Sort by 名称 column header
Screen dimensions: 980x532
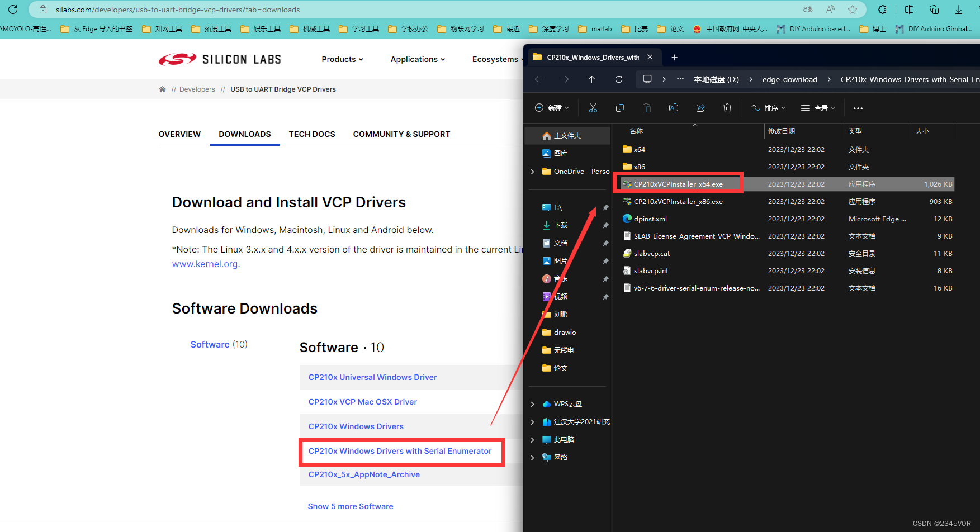[x=636, y=131]
